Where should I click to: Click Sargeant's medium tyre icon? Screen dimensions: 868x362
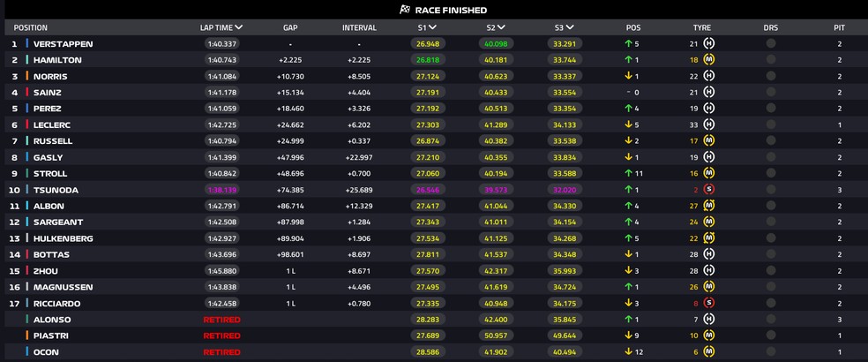[x=708, y=222]
